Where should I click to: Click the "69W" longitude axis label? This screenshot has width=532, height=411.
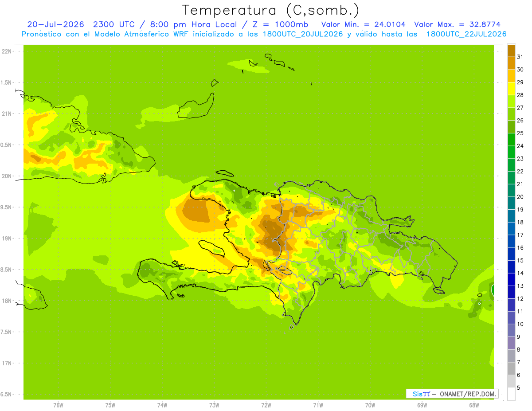[x=422, y=405]
